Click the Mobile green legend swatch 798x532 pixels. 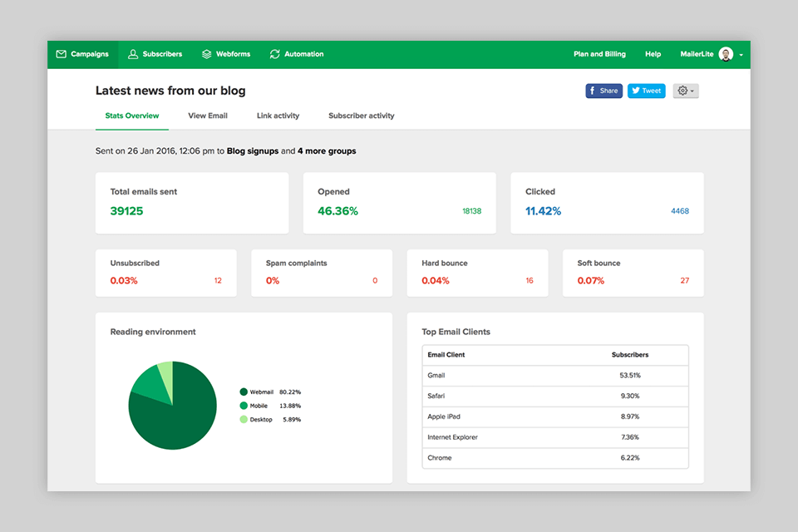244,406
